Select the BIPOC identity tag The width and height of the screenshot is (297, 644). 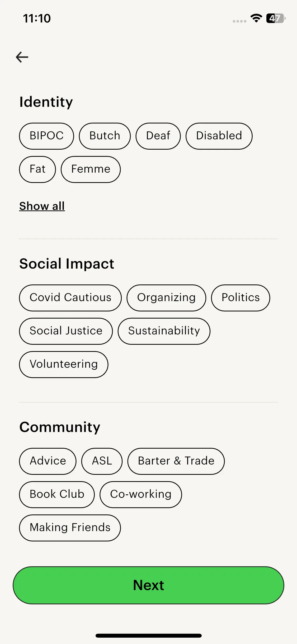[46, 136]
